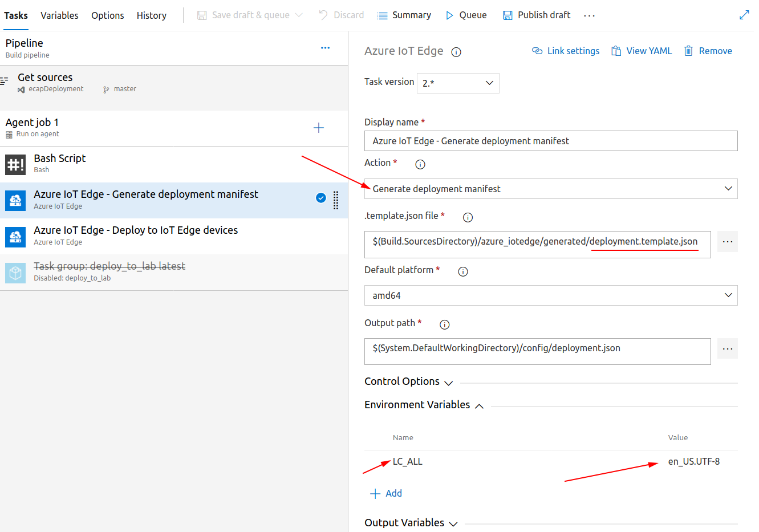Expand the Save draft & queue dropdown arrow
Image resolution: width=759 pixels, height=532 pixels.
(299, 15)
